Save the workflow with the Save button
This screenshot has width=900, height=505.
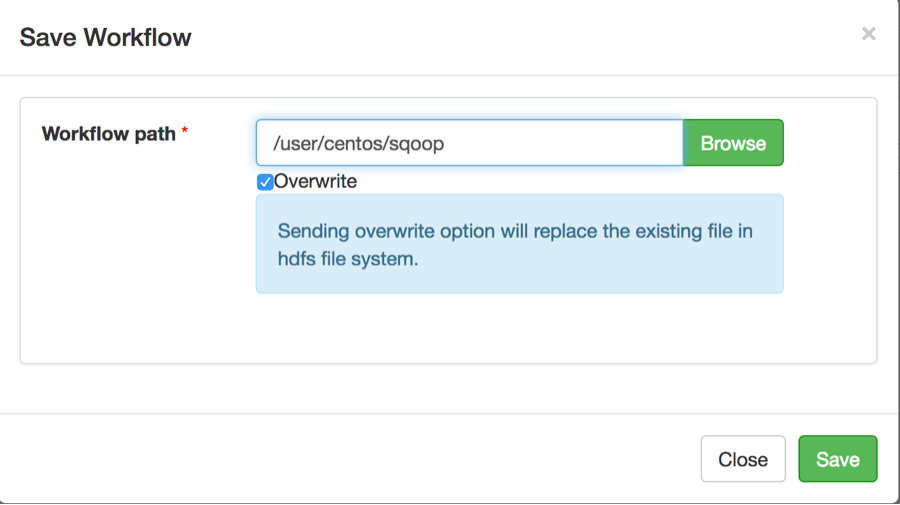point(837,459)
